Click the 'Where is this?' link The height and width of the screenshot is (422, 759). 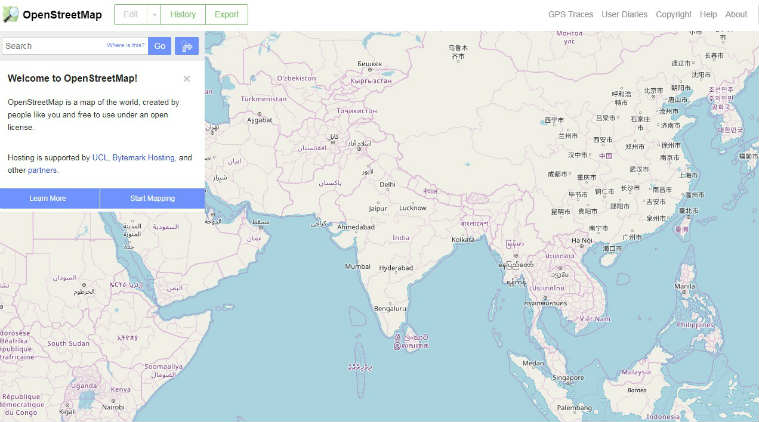pos(125,45)
